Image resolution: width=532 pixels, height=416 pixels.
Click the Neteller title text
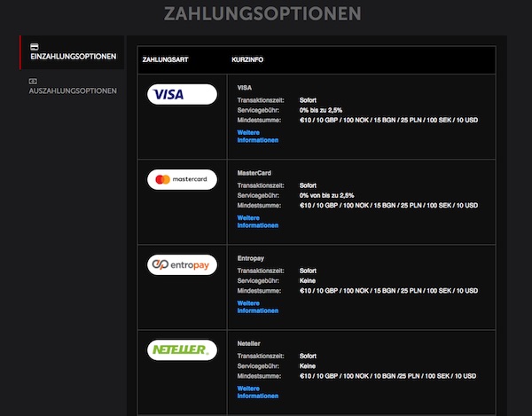tap(248, 343)
